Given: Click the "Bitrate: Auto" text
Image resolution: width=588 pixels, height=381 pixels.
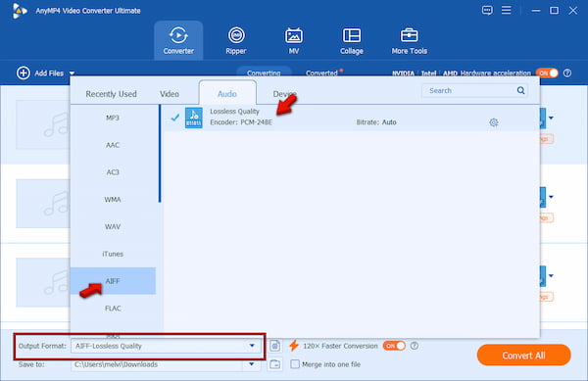Looking at the screenshot, I should click(x=376, y=122).
